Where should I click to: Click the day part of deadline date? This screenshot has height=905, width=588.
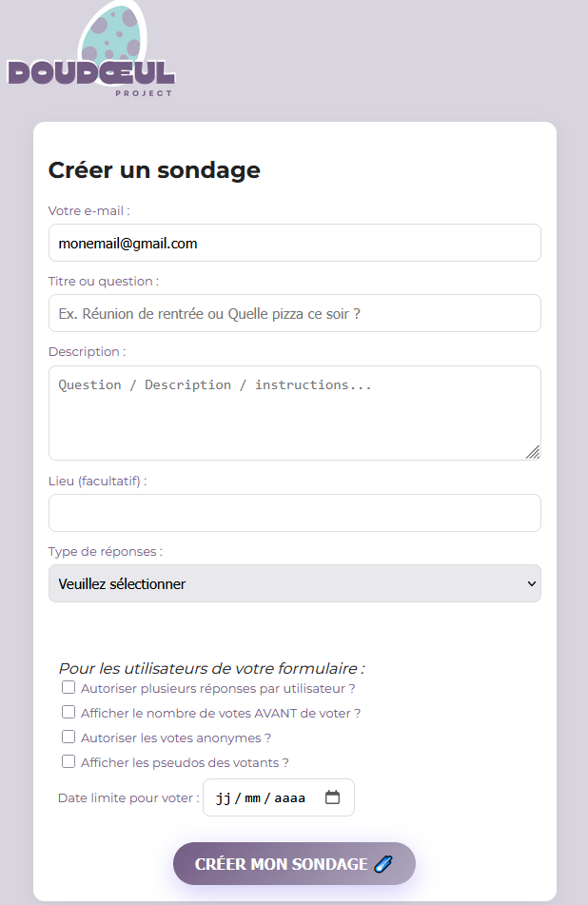[224, 797]
